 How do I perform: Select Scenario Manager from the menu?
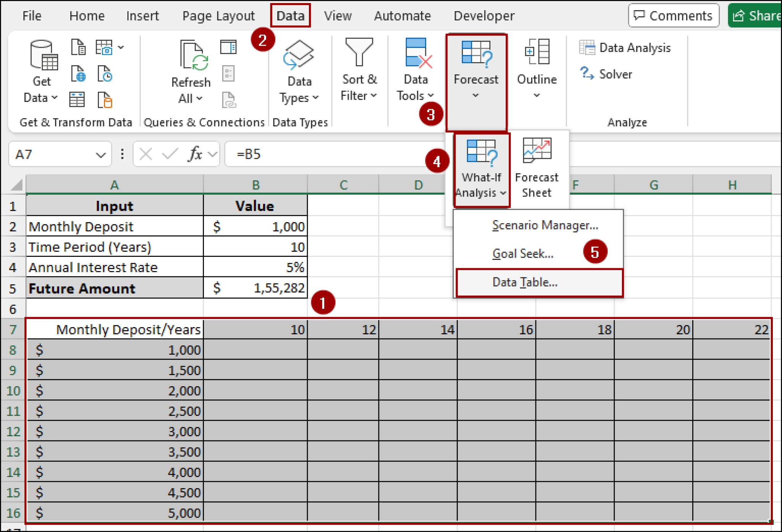click(x=545, y=225)
